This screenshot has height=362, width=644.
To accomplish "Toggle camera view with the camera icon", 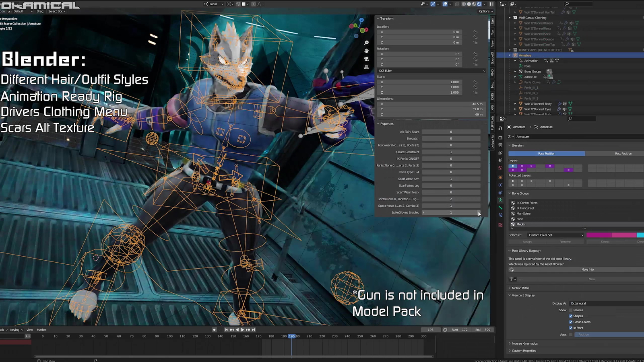I will [366, 59].
